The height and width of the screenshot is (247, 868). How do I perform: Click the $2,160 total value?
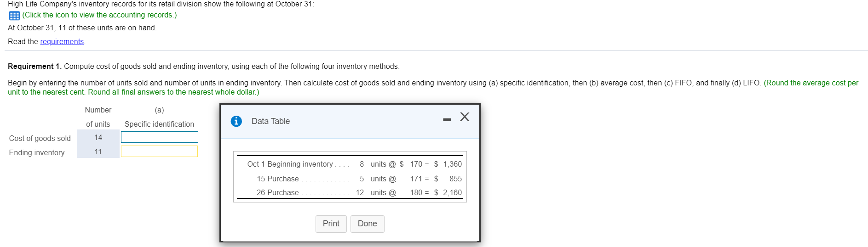click(x=448, y=193)
